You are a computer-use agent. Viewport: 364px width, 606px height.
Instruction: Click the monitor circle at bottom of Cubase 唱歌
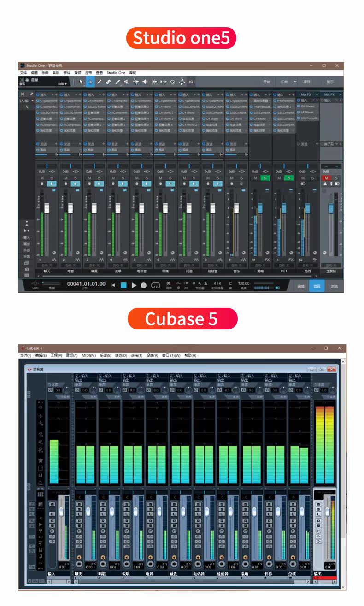click(x=102, y=565)
